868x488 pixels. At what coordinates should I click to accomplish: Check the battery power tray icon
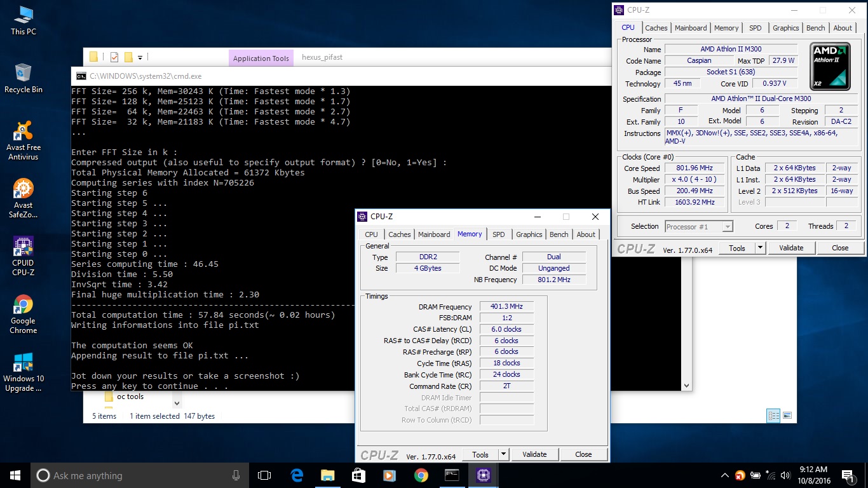point(756,475)
